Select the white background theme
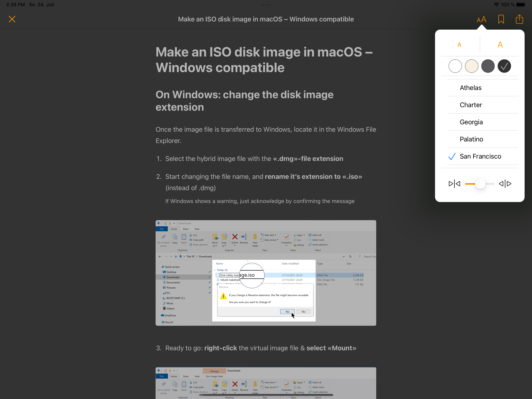532x399 pixels. (x=455, y=66)
